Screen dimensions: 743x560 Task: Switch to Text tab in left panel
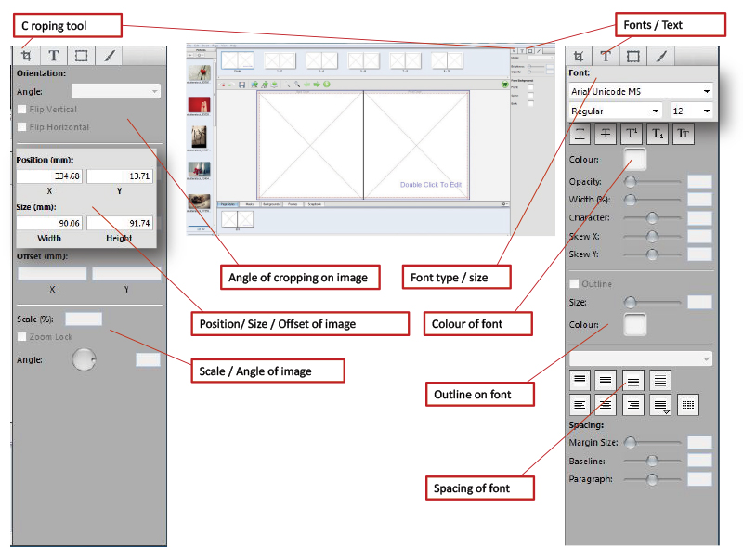(x=54, y=56)
